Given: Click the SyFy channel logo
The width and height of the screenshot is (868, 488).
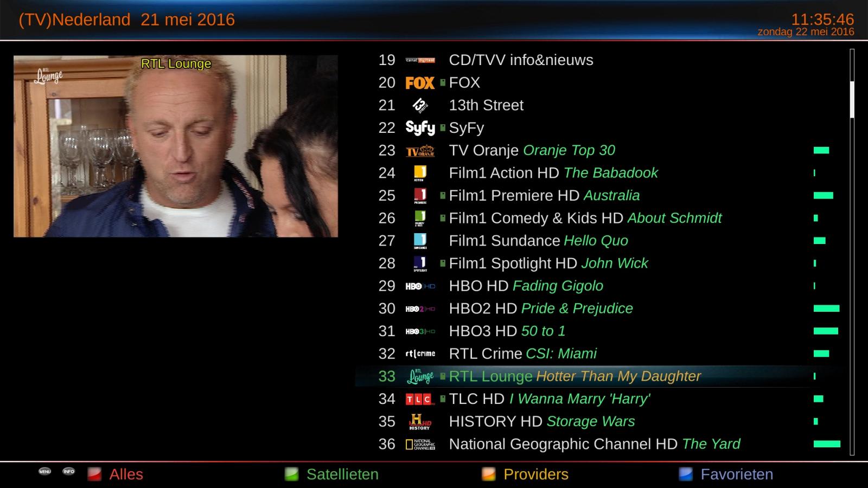Looking at the screenshot, I should tap(420, 128).
